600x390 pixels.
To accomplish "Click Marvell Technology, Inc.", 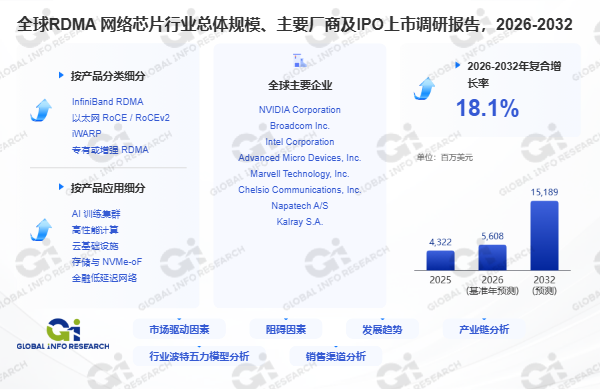I will click(300, 174).
